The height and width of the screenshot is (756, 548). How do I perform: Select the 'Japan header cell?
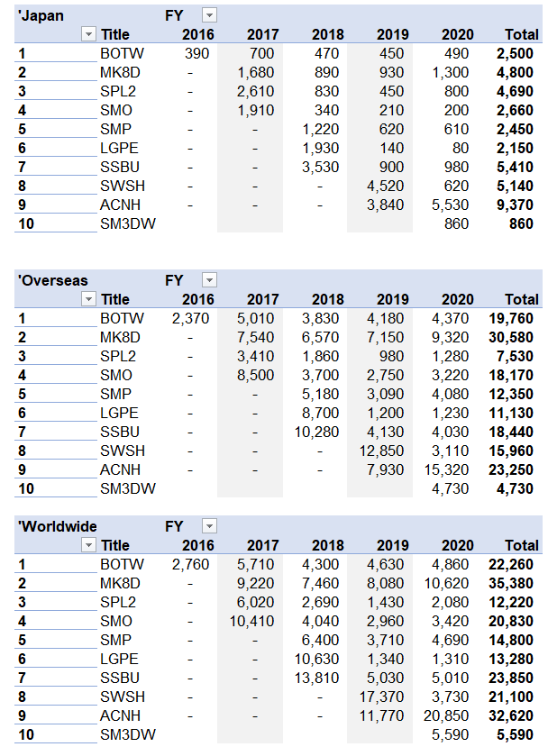tap(41, 15)
